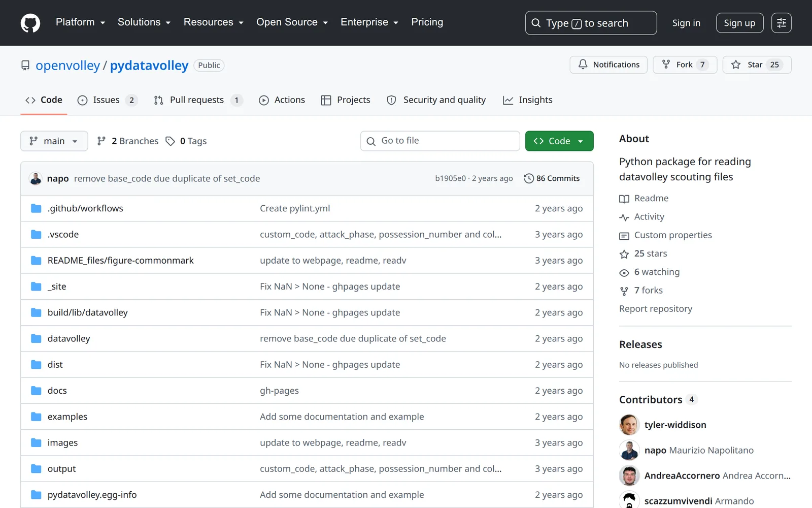Click the fork icon beside 7 forks
Screen dimensions: 812x508
point(624,291)
